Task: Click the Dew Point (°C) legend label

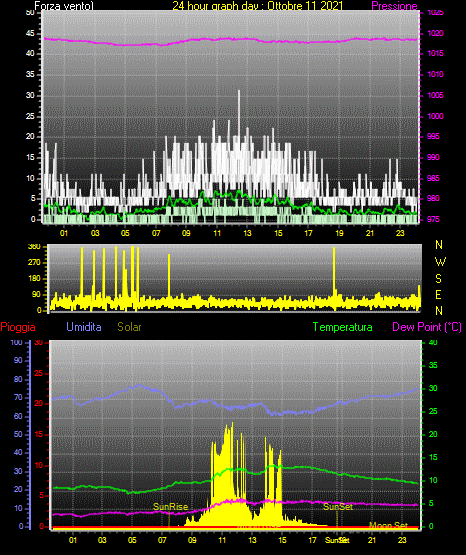Action: point(427,327)
